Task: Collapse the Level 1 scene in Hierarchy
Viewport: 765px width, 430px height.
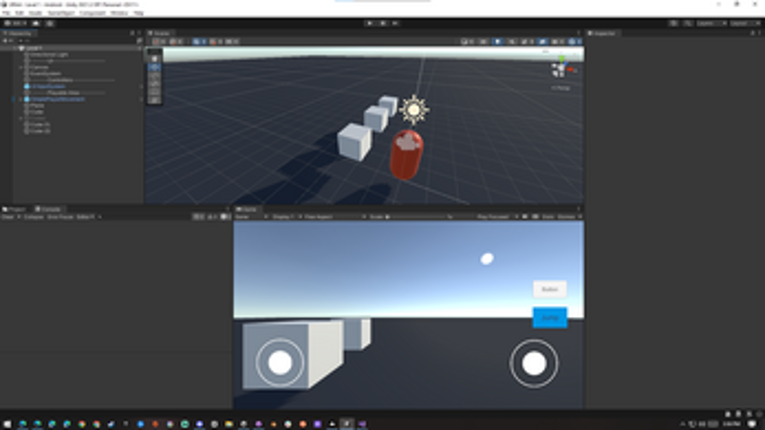Action: point(15,48)
